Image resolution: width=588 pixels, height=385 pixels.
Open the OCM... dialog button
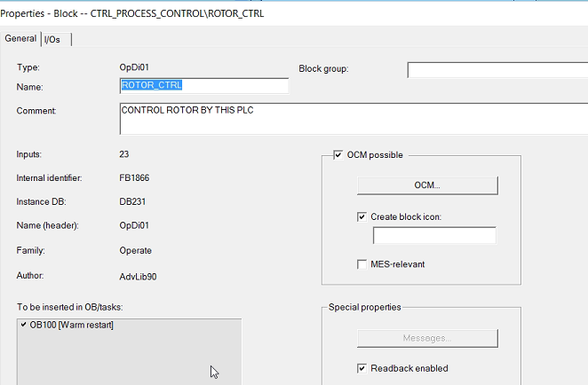pyautogui.click(x=427, y=185)
